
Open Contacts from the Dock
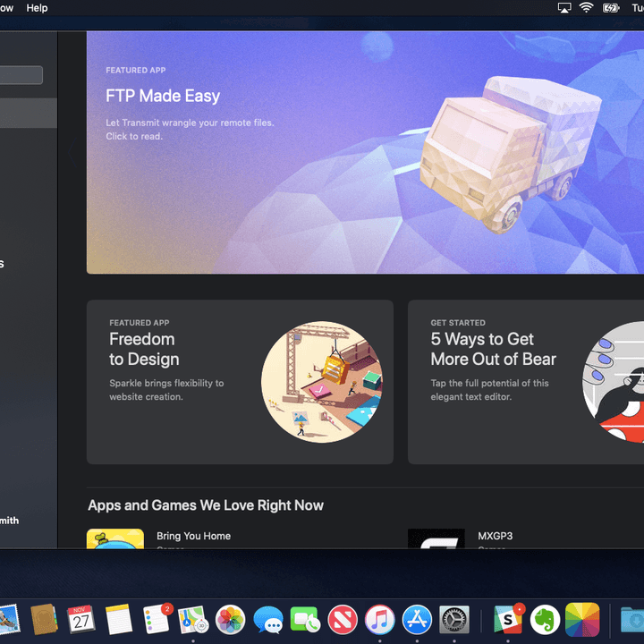[44, 619]
